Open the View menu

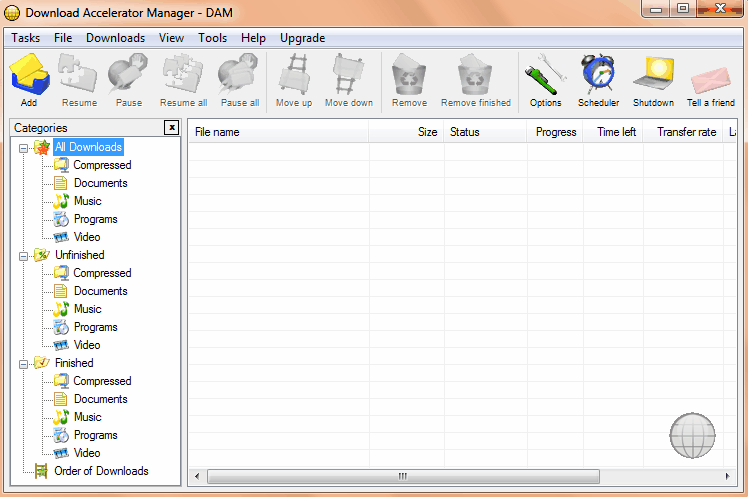click(x=171, y=38)
